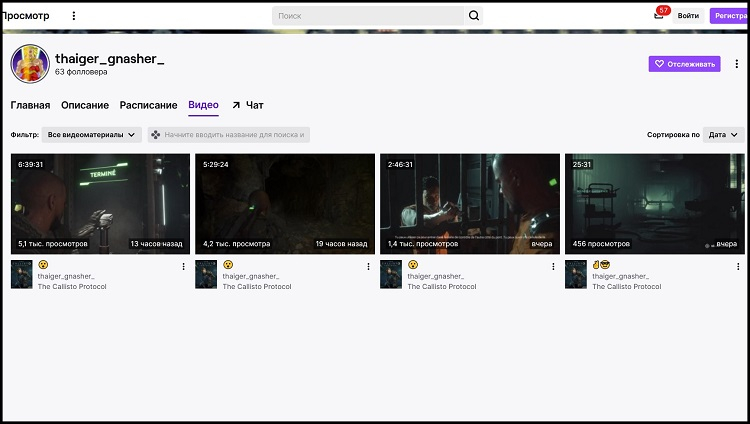This screenshot has width=750, height=424.
Task: Open options menu for fourth video
Action: [x=737, y=266]
